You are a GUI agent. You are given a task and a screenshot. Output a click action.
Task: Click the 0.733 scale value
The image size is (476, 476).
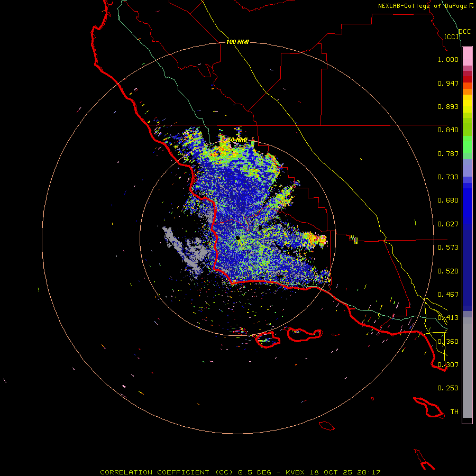pyautogui.click(x=448, y=177)
